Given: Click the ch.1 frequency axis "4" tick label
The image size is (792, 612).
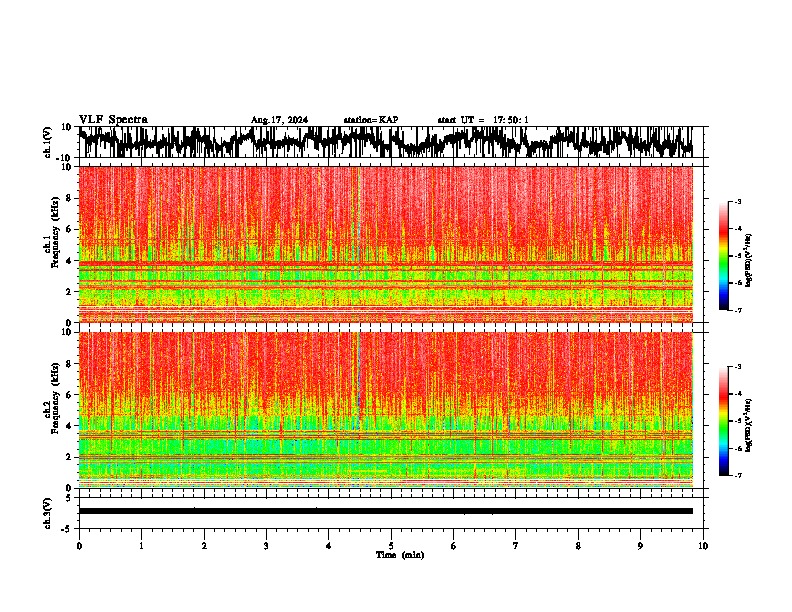Looking at the screenshot, I should pos(69,261).
